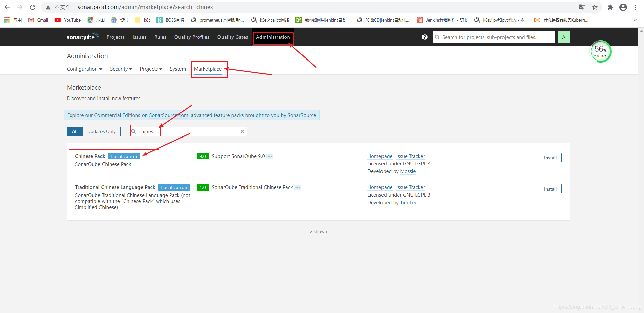Install the Traditional Chinese Language Pack
This screenshot has width=644, height=313.
550,189
